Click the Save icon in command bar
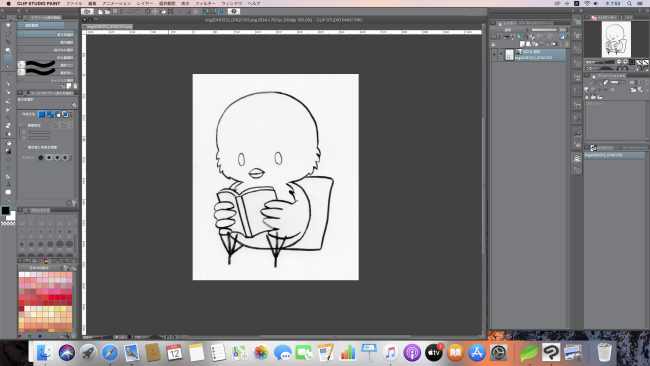650x366 pixels. click(x=115, y=11)
